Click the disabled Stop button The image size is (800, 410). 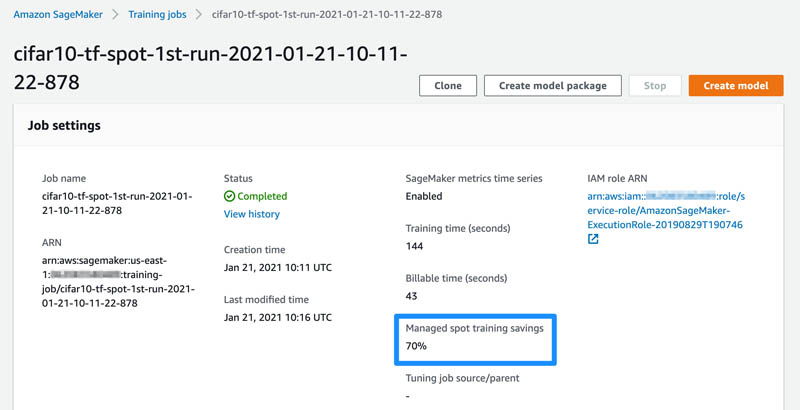point(655,86)
